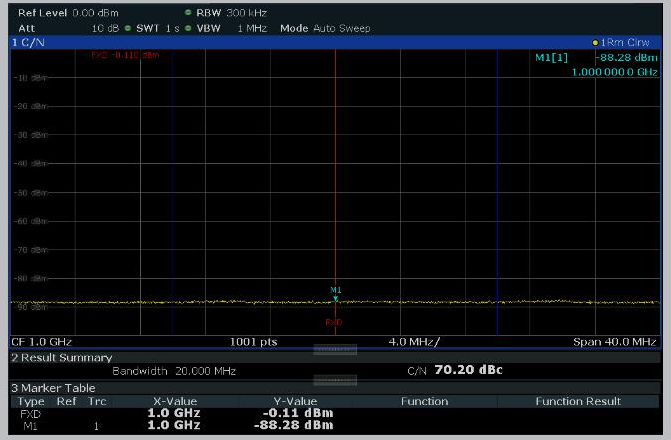Click green dot next to VBW
Viewport: 671px width, 440px height.
[x=187, y=28]
